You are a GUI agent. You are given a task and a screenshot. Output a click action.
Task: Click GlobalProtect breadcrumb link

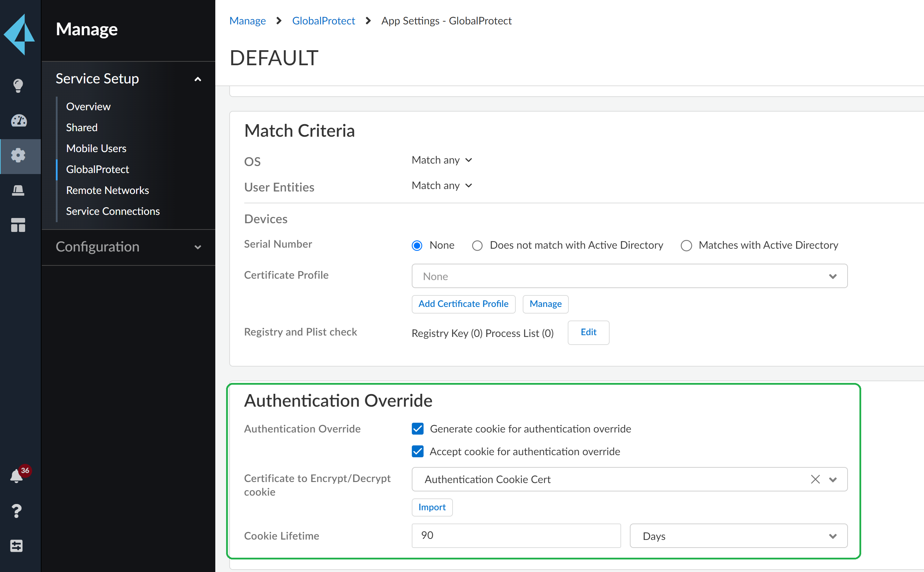click(x=323, y=21)
